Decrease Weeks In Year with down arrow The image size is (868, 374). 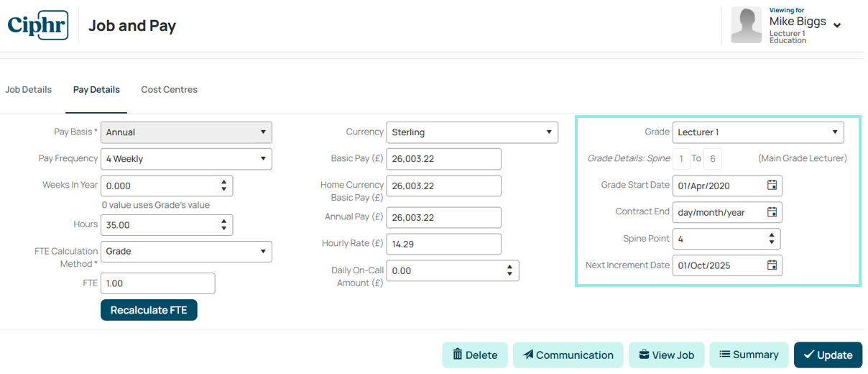[x=224, y=190]
